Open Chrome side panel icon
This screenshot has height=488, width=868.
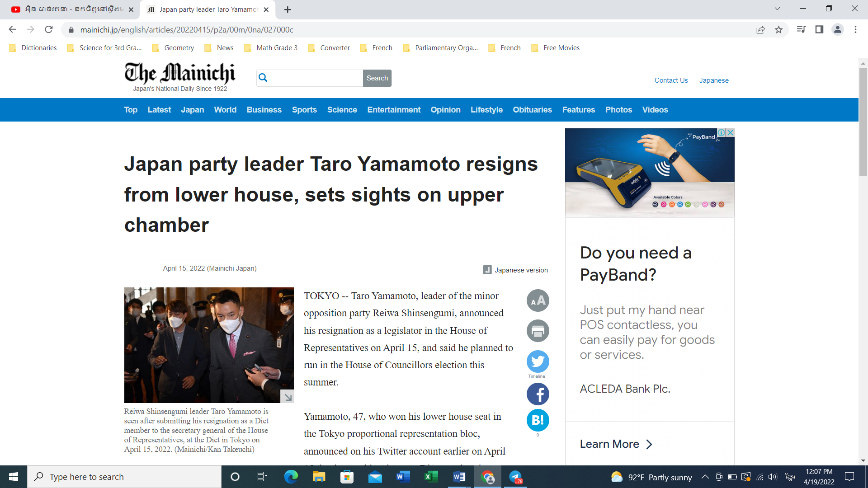pyautogui.click(x=819, y=29)
